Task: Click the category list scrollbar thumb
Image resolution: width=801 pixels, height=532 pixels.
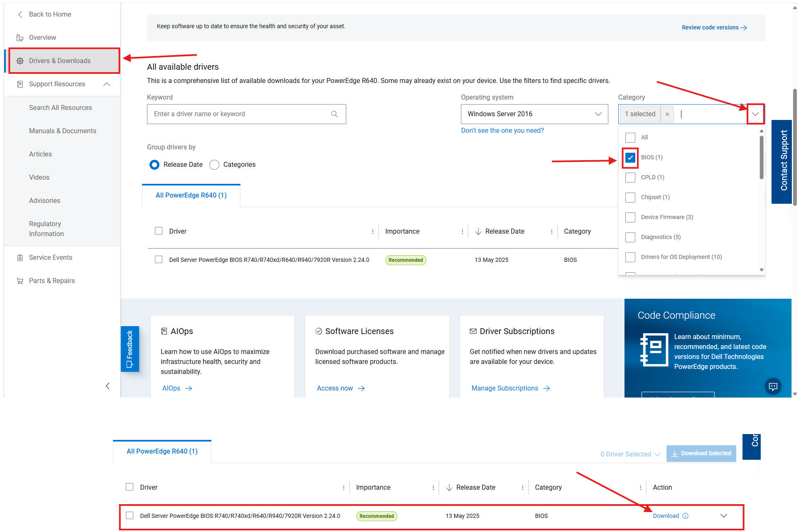Action: (x=762, y=158)
